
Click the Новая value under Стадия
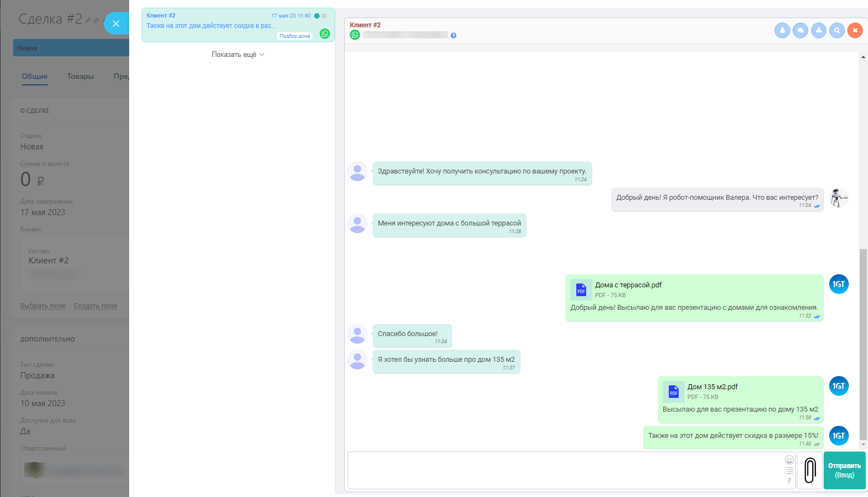[32, 147]
